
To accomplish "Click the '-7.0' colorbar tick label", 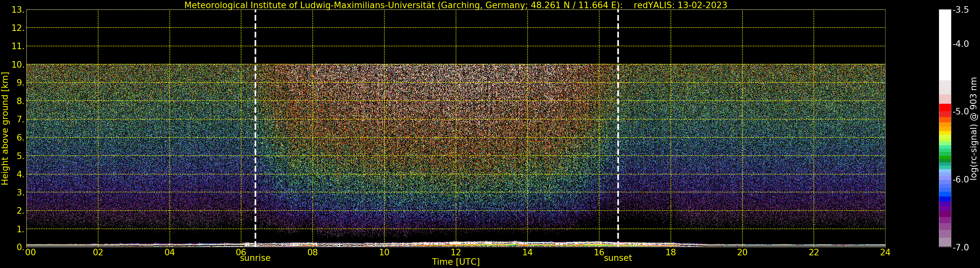I will tap(960, 248).
